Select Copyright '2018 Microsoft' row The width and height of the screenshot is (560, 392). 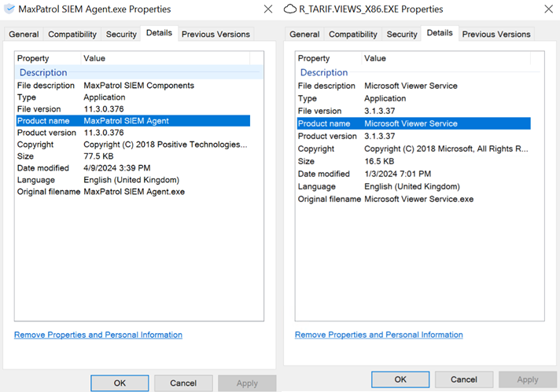click(x=414, y=148)
